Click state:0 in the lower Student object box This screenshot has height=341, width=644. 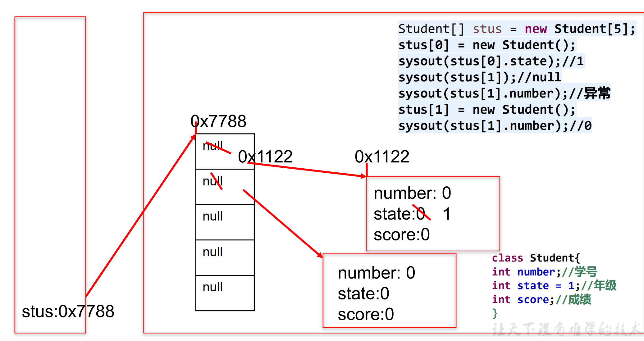(x=363, y=294)
